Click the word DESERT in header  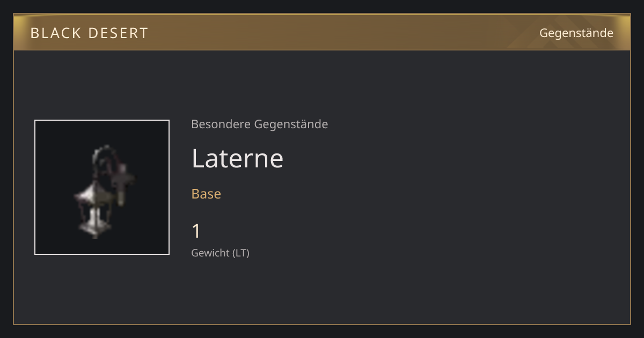pos(121,33)
